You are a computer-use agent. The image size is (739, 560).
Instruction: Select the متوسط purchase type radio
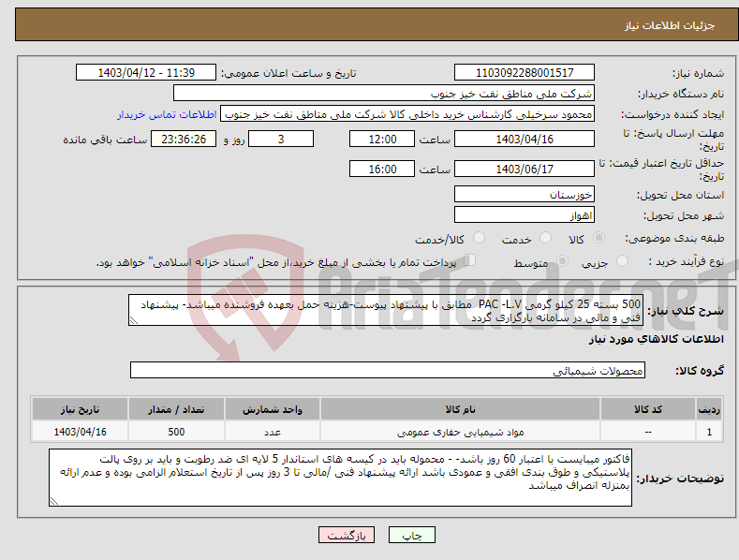pyautogui.click(x=562, y=260)
